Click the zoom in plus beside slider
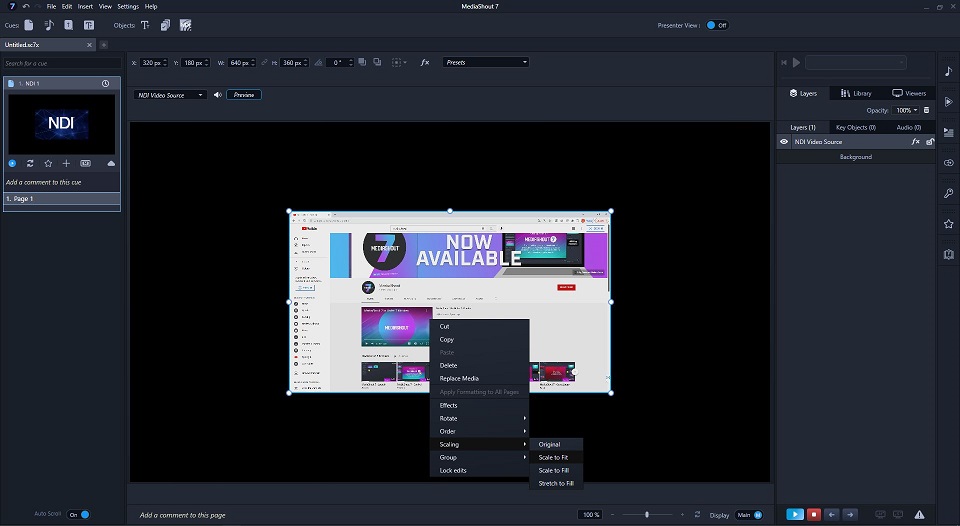 tap(682, 515)
